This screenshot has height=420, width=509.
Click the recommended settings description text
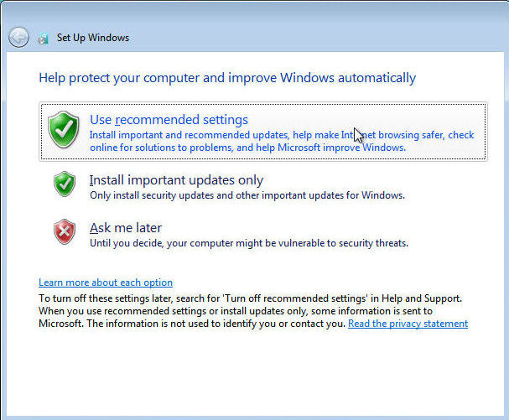281,141
